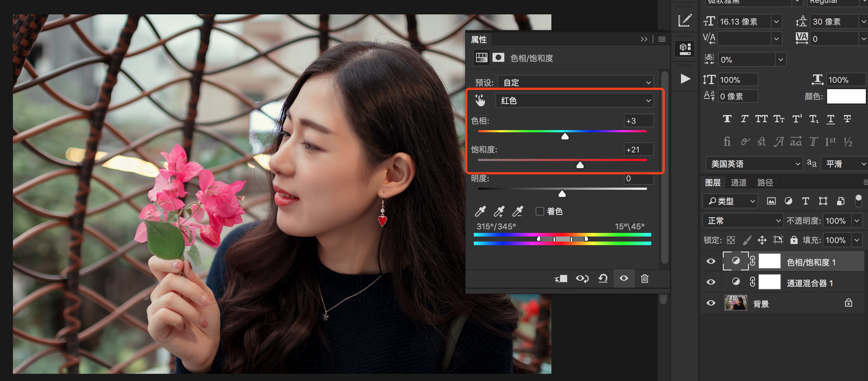Pick the eyedropper sample tool

pyautogui.click(x=480, y=211)
